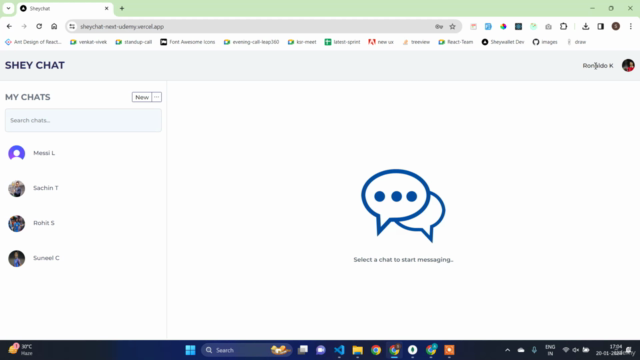640x360 pixels.
Task: Open the saved password key icon
Action: (x=439, y=27)
